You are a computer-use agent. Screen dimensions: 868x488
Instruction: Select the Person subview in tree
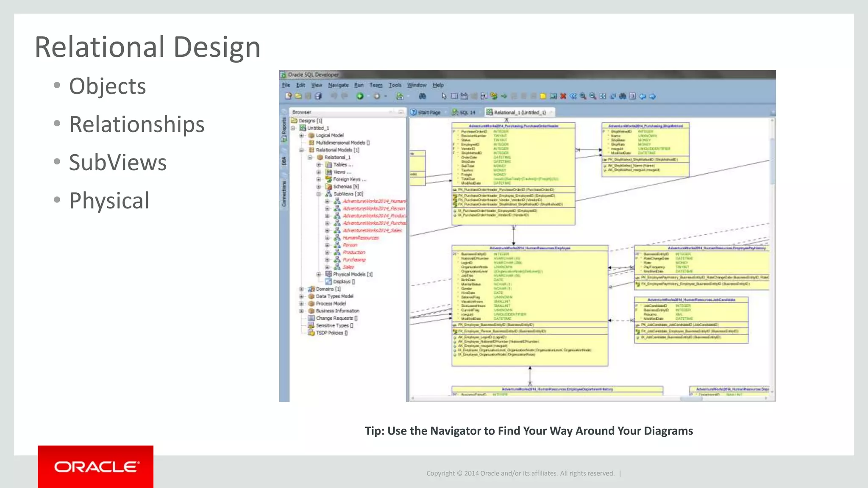coord(350,245)
